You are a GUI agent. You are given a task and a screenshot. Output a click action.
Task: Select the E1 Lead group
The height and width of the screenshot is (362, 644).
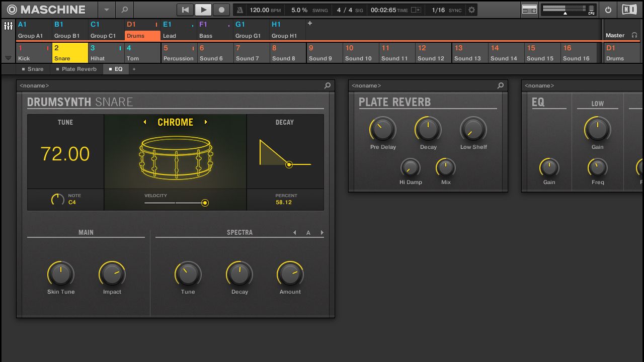pos(179,30)
